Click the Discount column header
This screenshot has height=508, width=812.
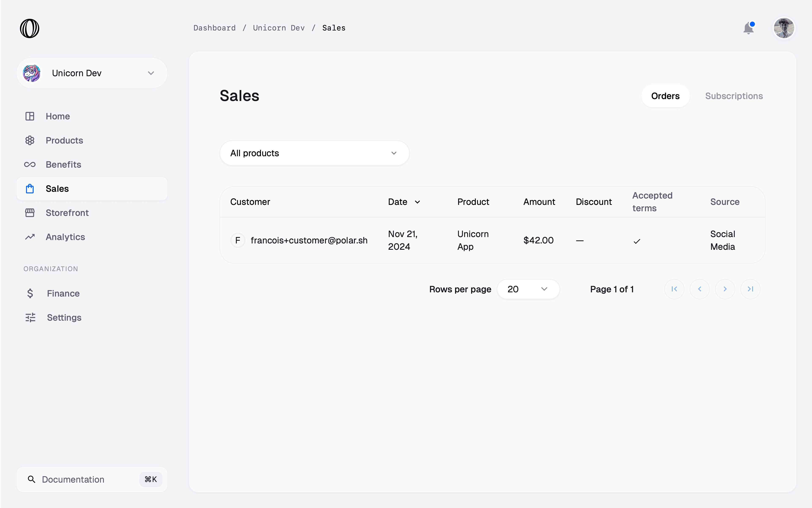[594, 202]
